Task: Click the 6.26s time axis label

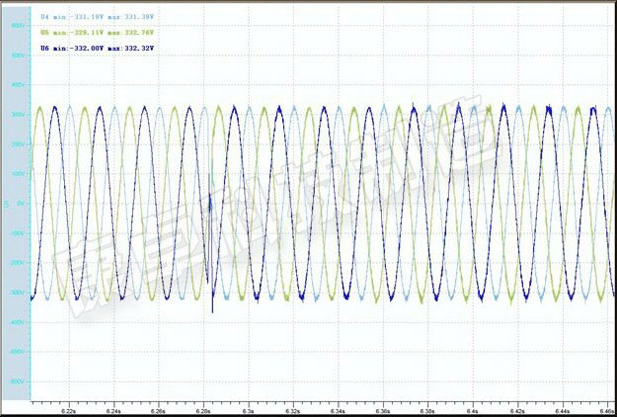Action: point(159,410)
